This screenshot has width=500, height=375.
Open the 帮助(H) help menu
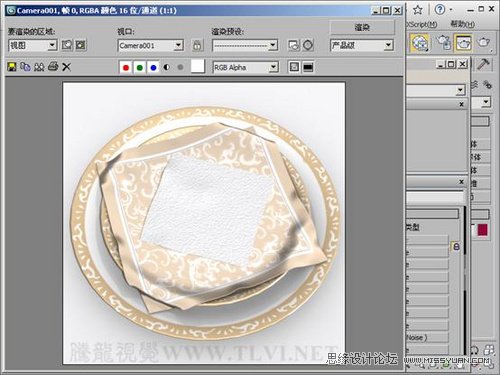click(x=463, y=24)
